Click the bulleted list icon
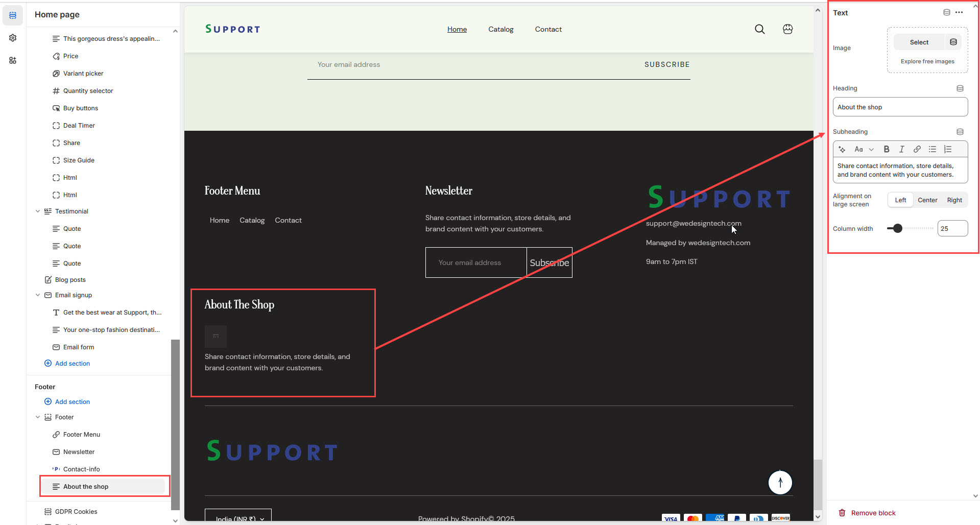Image resolution: width=980 pixels, height=525 pixels. point(933,149)
